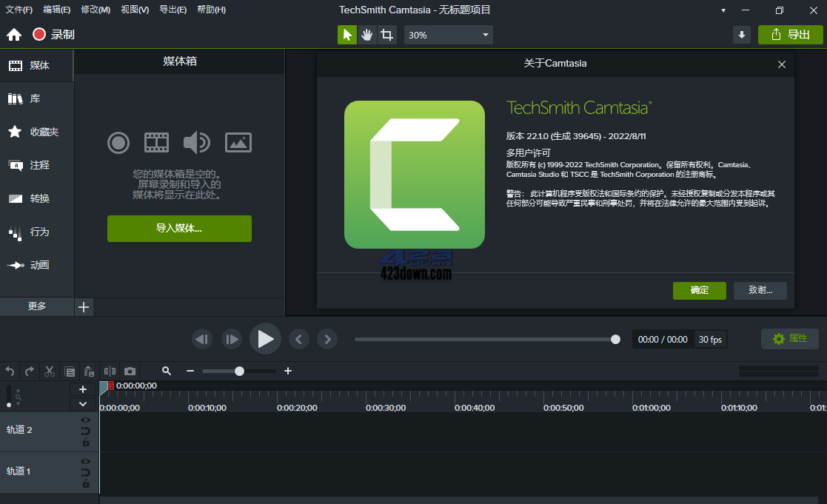This screenshot has height=504, width=827.
Task: Click the Undo arrow above the timeline
Action: (10, 371)
